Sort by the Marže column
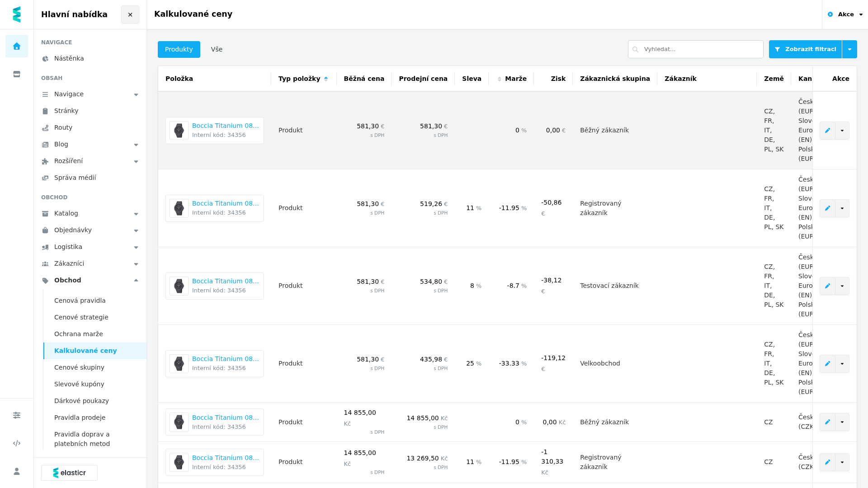The width and height of the screenshot is (868, 488). 512,79
